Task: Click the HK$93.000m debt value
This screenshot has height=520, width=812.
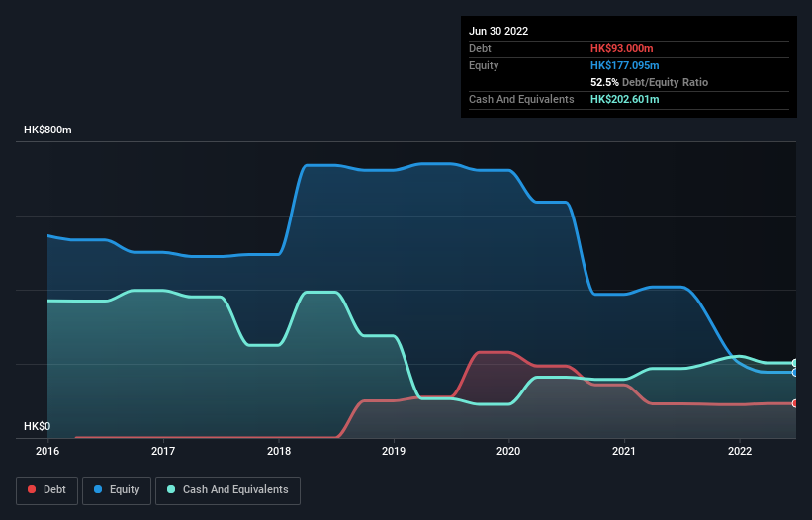Action: [621, 48]
